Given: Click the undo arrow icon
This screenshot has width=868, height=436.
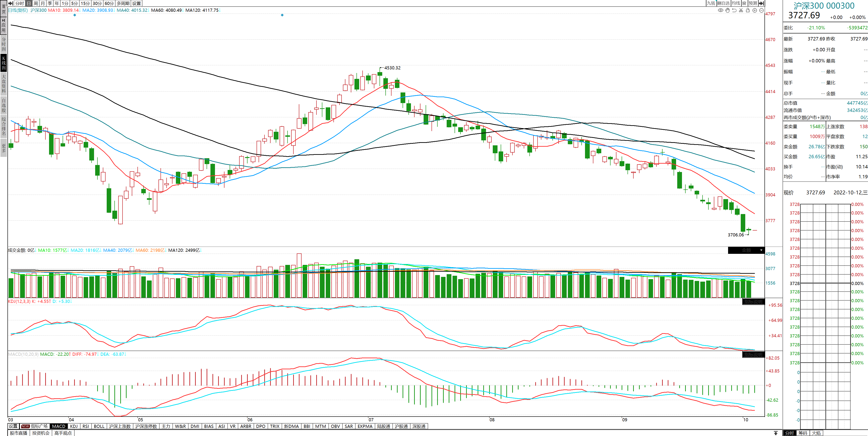Looking at the screenshot, I should click(x=734, y=10).
